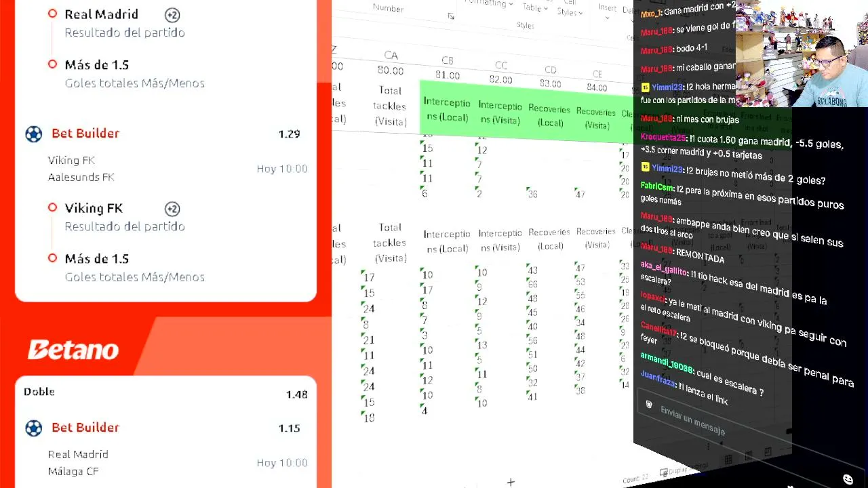Click the green Recoveries (Visita) header cell
Screen dimensions: 868x488
(595, 119)
